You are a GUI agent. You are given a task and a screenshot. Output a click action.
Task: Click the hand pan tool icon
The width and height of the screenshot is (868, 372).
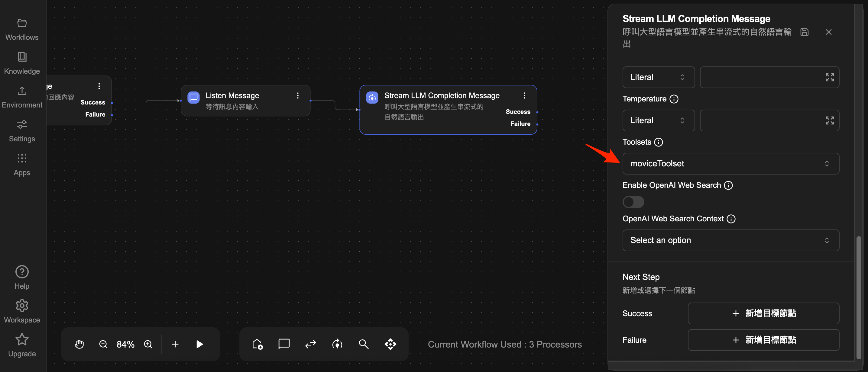click(x=79, y=344)
